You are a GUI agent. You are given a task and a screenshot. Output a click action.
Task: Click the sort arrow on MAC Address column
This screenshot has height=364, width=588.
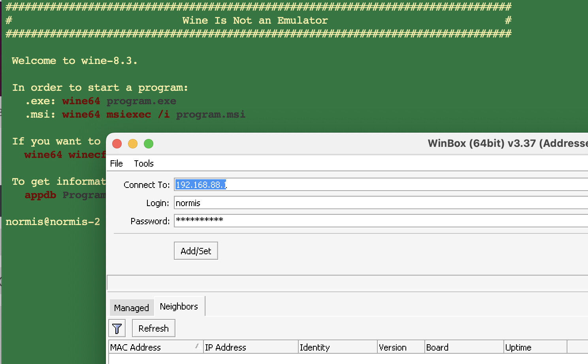(x=196, y=346)
